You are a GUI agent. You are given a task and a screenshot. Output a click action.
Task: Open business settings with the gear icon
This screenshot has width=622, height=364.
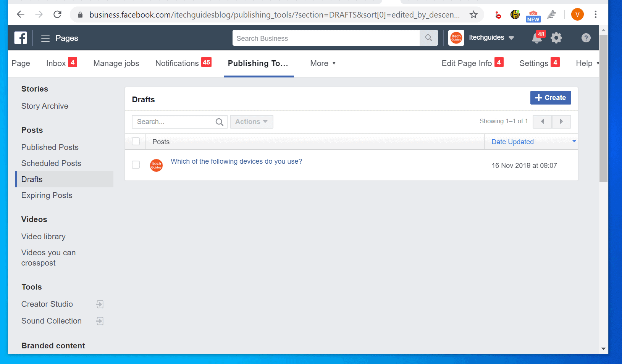[556, 38]
